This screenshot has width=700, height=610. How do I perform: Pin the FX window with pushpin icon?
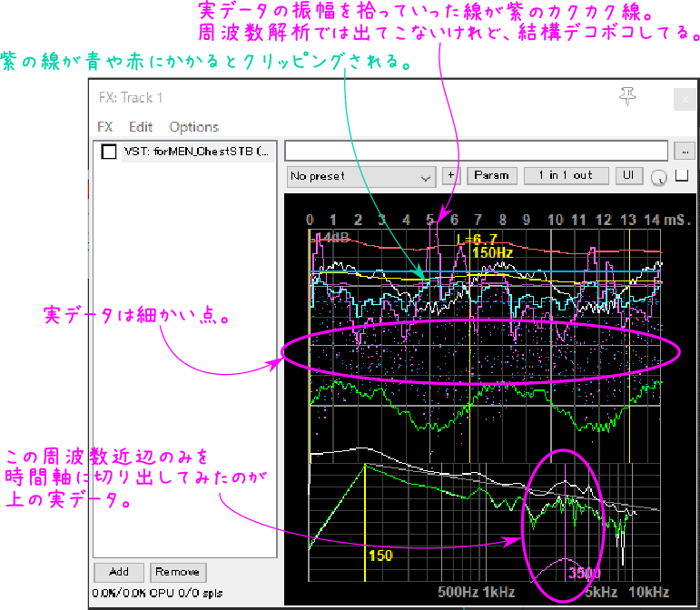coord(627,96)
